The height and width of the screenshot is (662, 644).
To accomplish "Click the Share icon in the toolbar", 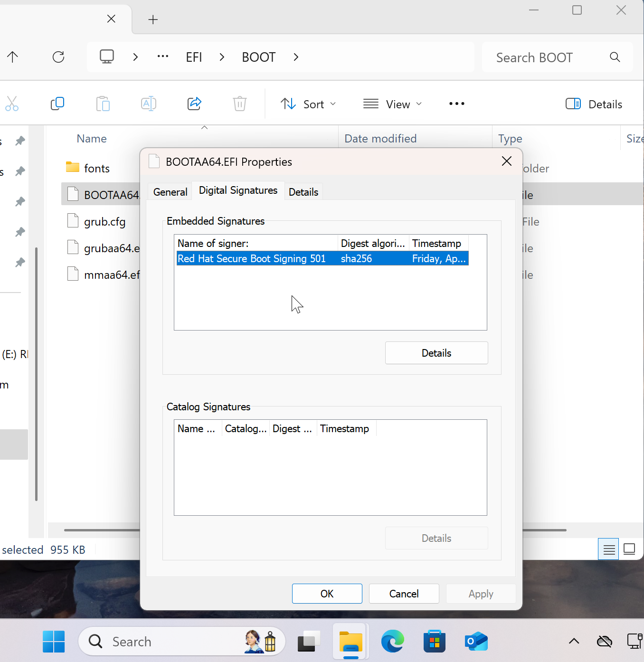I will point(194,104).
